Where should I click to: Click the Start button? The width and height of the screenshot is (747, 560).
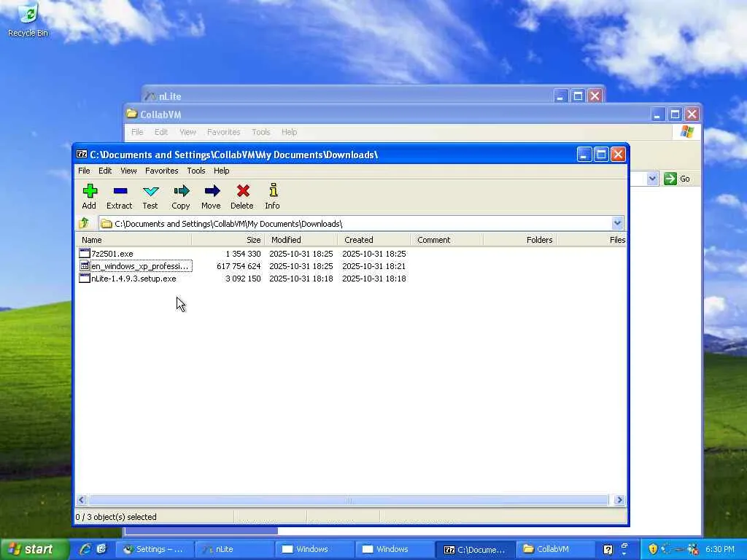click(34, 549)
